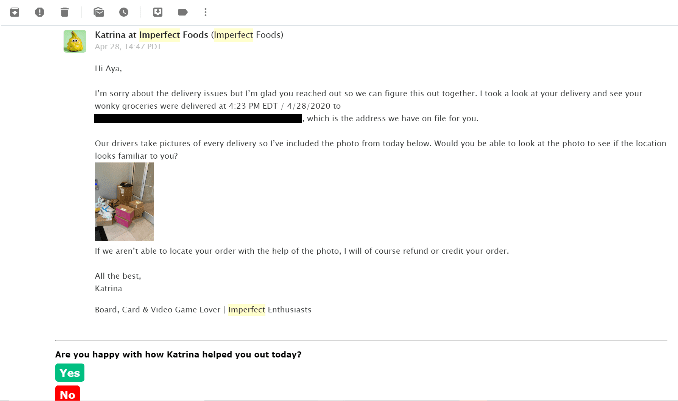The width and height of the screenshot is (678, 401).
Task: Answer Yes to the satisfaction survey
Action: click(x=70, y=373)
